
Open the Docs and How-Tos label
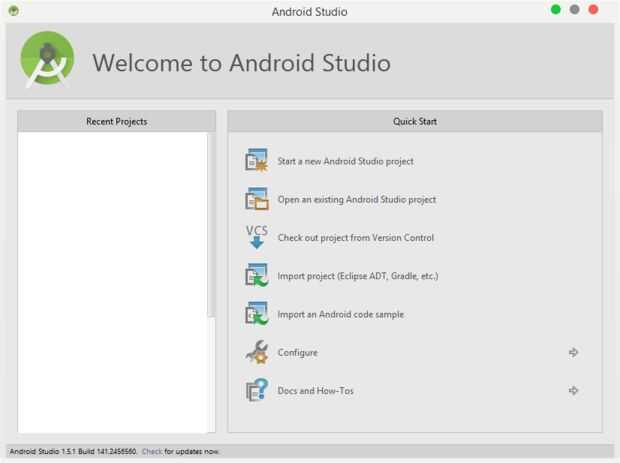coord(315,391)
